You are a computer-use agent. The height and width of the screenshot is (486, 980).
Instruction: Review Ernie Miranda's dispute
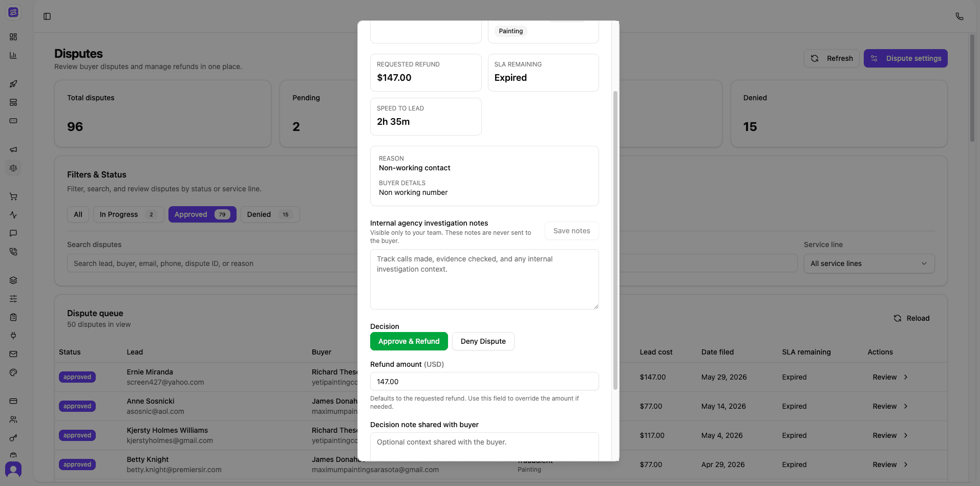(x=890, y=377)
